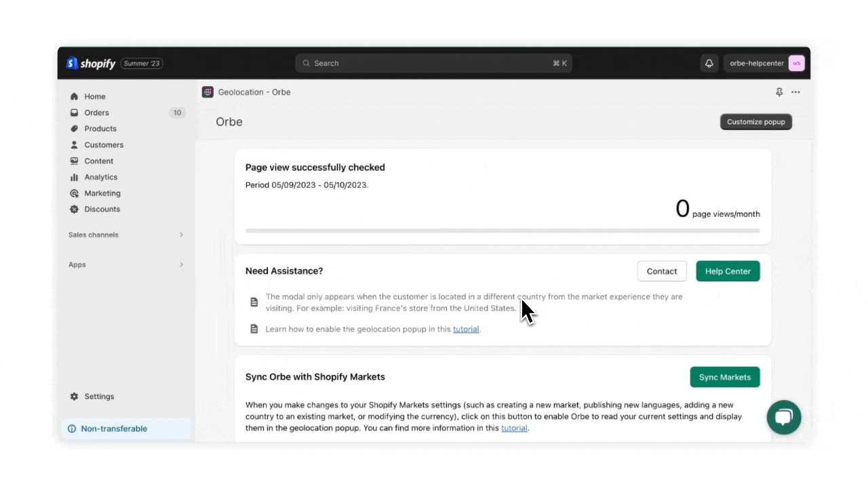Click the Geolocation - Orbe app icon

[208, 92]
